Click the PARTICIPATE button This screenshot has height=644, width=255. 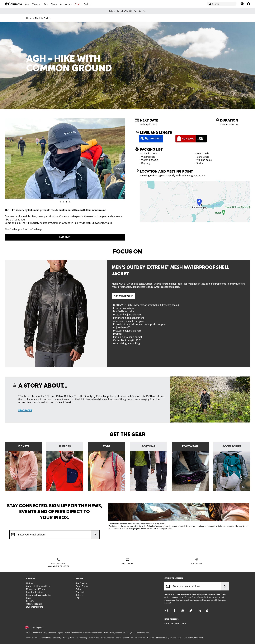65,237
